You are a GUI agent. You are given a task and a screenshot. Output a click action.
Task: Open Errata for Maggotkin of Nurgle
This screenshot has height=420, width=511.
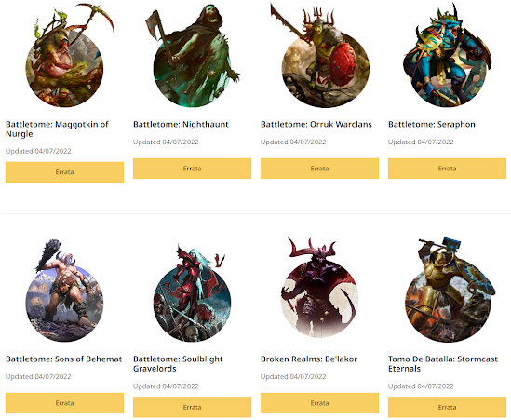[x=64, y=172]
